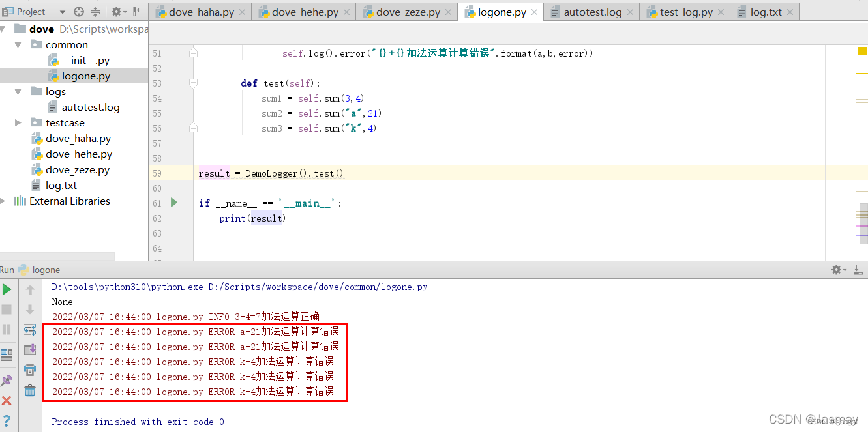Screen dimensions: 868x432
Task: Expand External Libraries node
Action: pos(3,201)
